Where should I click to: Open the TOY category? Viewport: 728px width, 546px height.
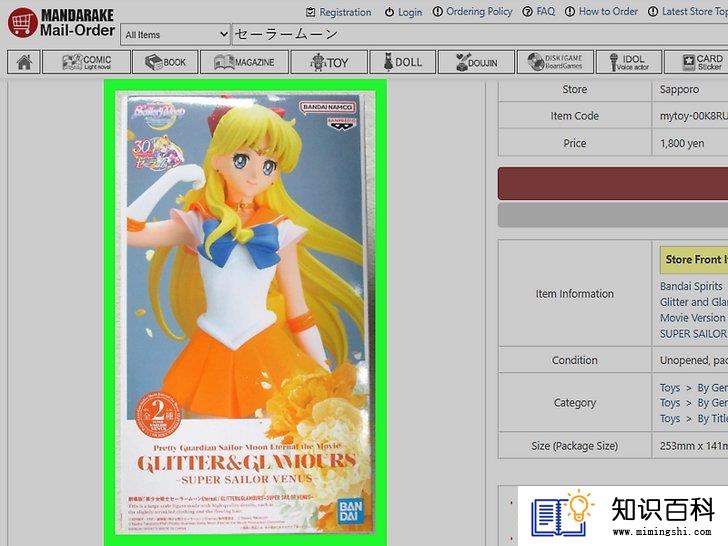pyautogui.click(x=329, y=62)
